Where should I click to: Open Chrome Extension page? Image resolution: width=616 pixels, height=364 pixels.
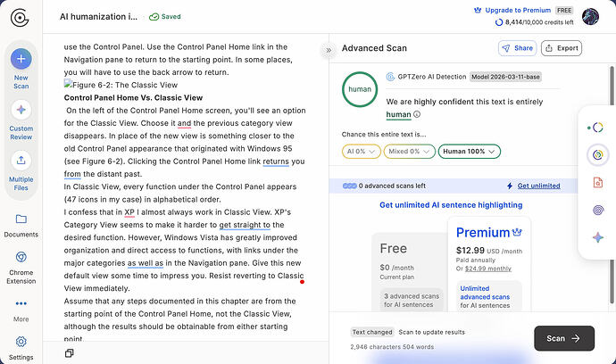tap(21, 257)
